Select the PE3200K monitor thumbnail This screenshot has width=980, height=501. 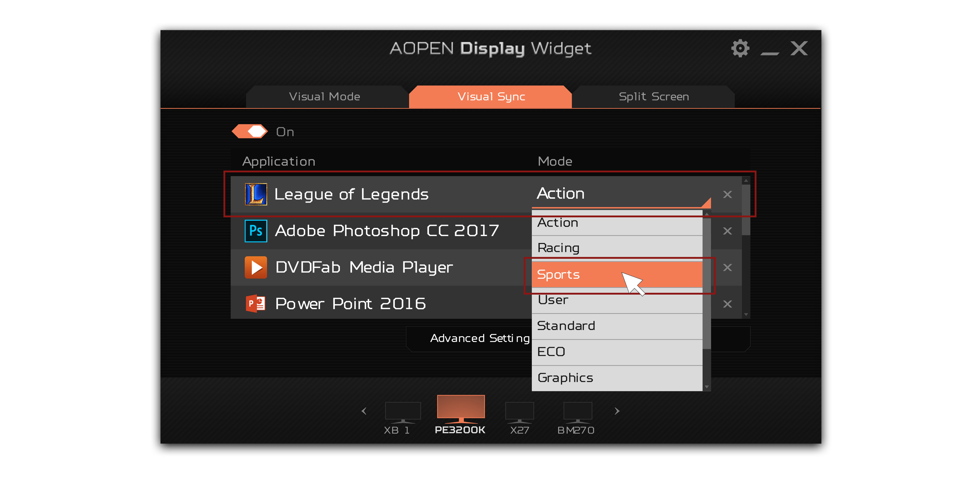(x=461, y=409)
